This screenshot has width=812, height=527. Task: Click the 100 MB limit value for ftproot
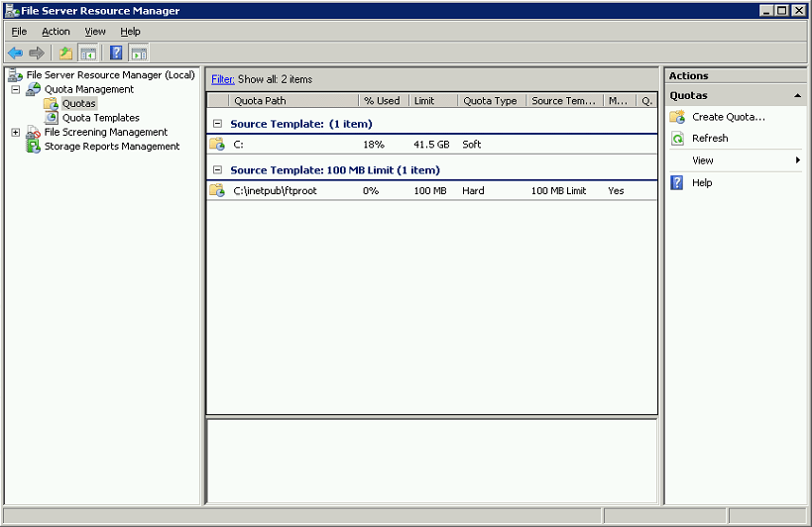pyautogui.click(x=430, y=191)
